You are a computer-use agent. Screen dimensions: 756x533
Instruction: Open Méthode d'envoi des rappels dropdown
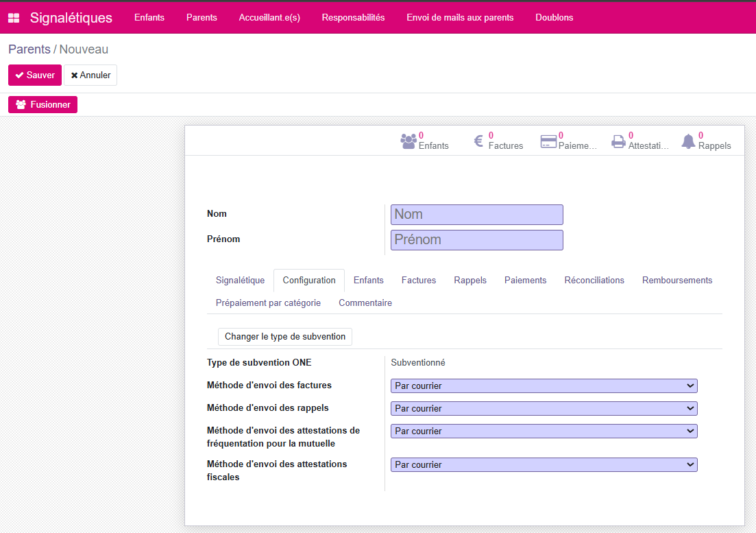click(544, 409)
